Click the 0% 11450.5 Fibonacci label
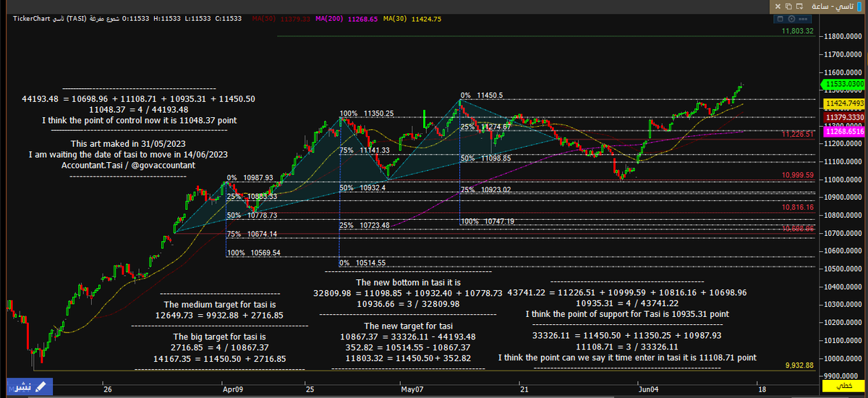 [482, 95]
